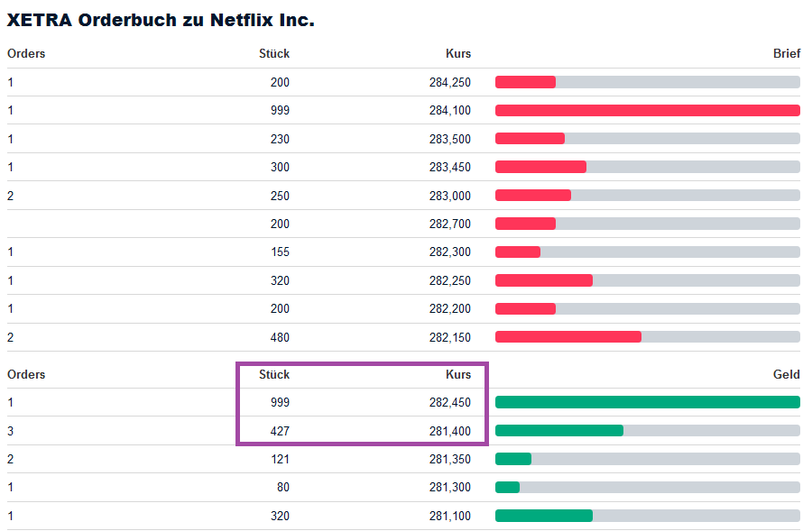Select the ask price 283,500
Viewport: 812px width, 531px height.
click(x=449, y=139)
